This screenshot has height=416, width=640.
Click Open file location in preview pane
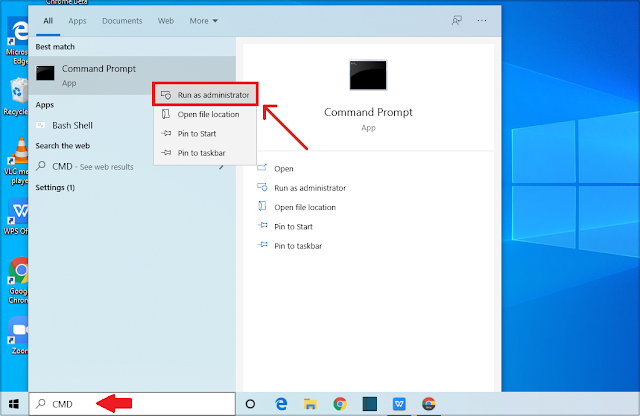pyautogui.click(x=305, y=207)
